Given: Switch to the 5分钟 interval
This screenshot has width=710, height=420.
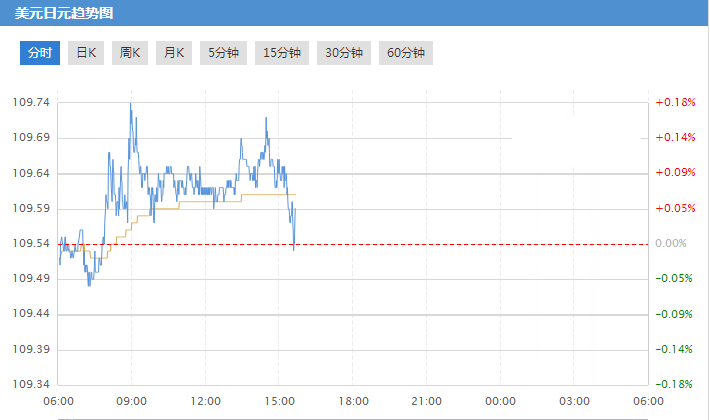Looking at the screenshot, I should [223, 53].
